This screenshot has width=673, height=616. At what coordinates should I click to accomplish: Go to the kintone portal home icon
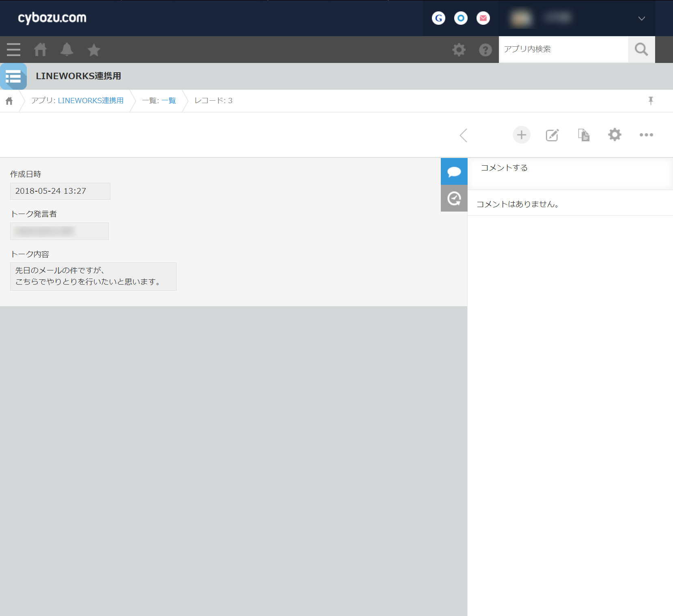pyautogui.click(x=40, y=50)
